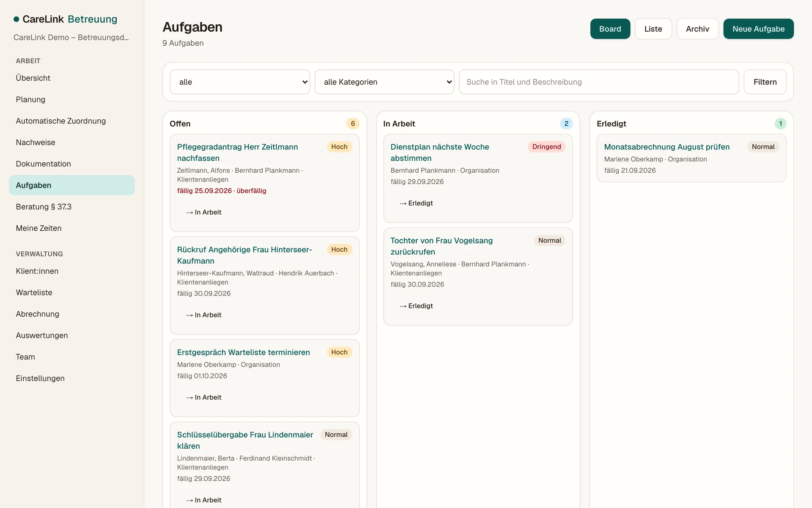Switch to Board view
The height and width of the screenshot is (508, 812).
[610, 29]
